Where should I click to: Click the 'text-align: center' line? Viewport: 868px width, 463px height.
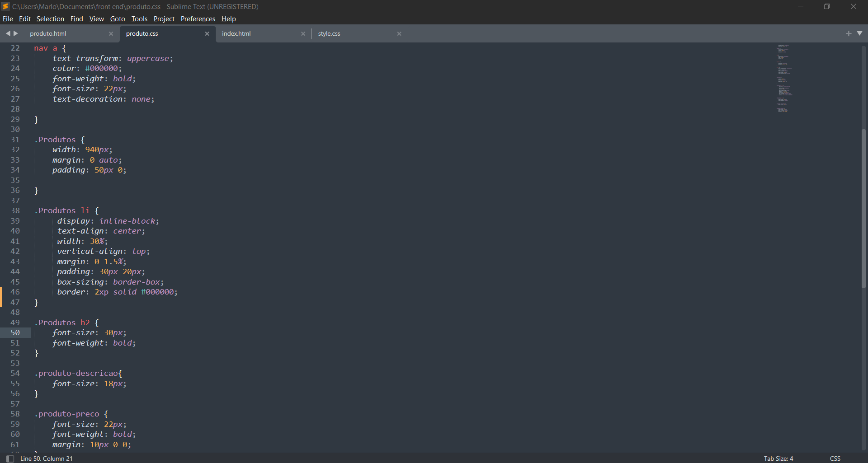coord(101,231)
